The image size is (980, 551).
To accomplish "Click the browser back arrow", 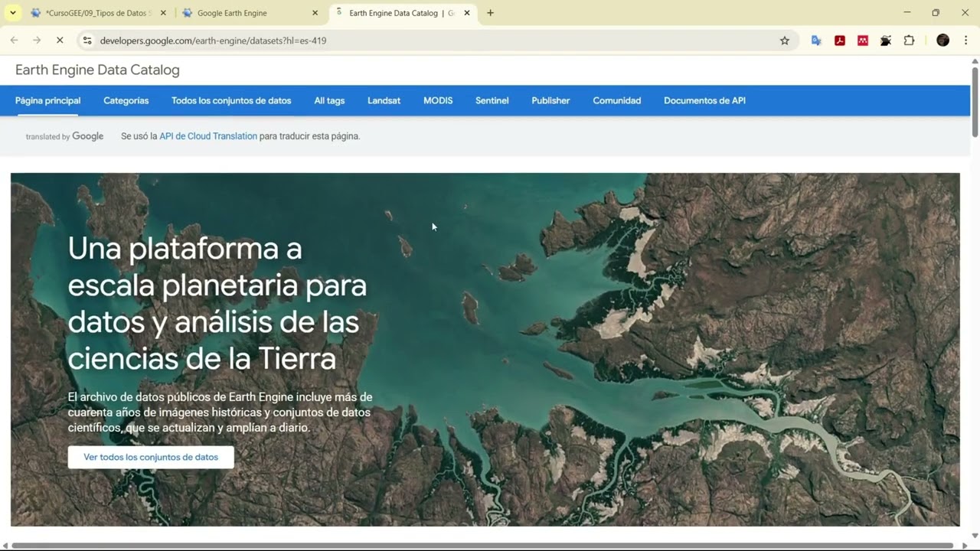I will pos(14,41).
